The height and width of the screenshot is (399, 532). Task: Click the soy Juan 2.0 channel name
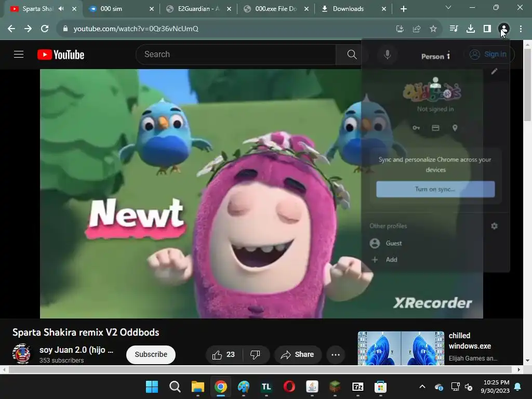point(76,350)
